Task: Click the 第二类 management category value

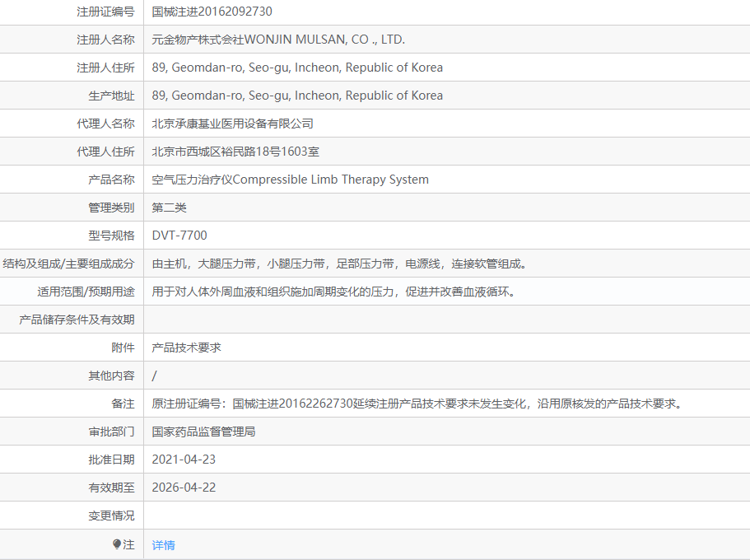Action: (x=169, y=208)
